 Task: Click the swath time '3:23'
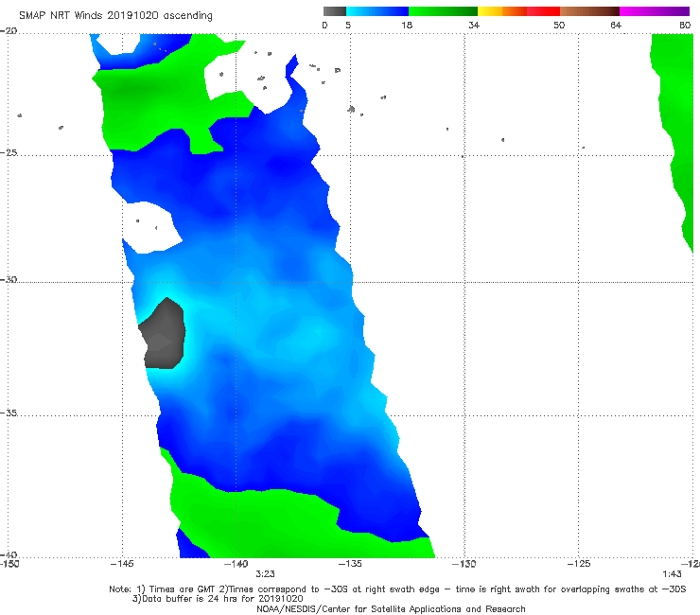(265, 574)
